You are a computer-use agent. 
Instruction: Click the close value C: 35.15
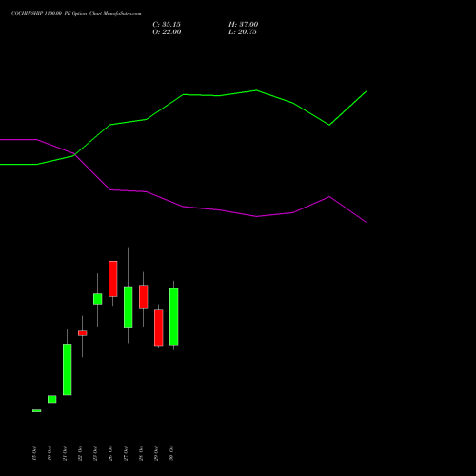click(x=167, y=24)
